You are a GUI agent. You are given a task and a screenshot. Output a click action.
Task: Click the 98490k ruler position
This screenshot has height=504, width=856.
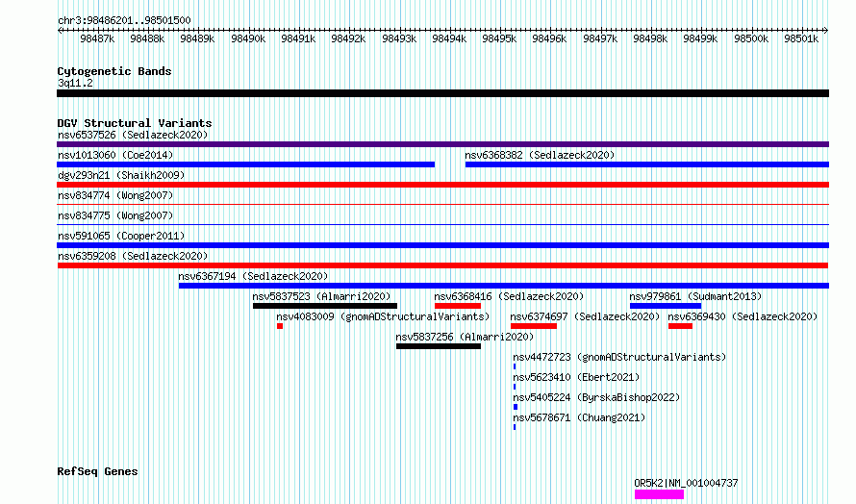coord(248,38)
